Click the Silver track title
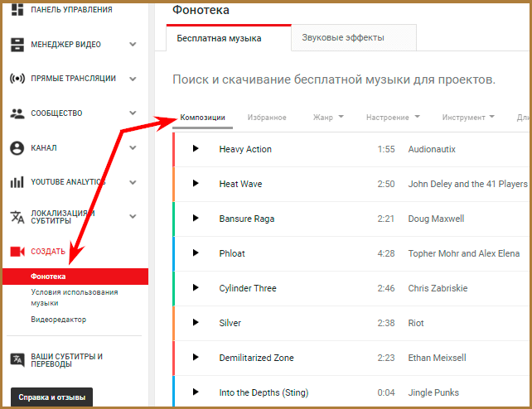Screen dimensions: 532x409 [x=230, y=323]
